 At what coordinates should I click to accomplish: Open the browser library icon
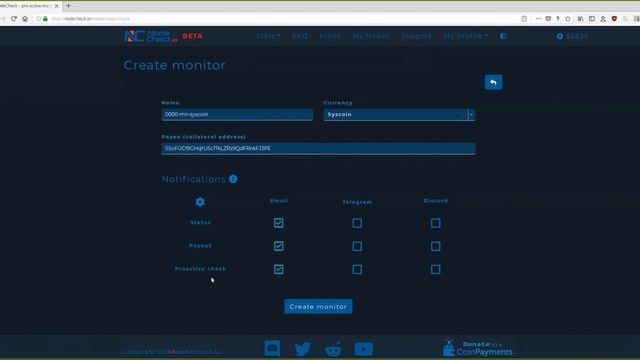[580, 19]
